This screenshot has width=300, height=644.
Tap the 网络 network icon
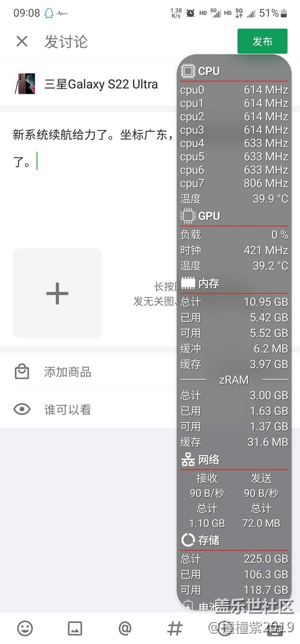point(187,460)
